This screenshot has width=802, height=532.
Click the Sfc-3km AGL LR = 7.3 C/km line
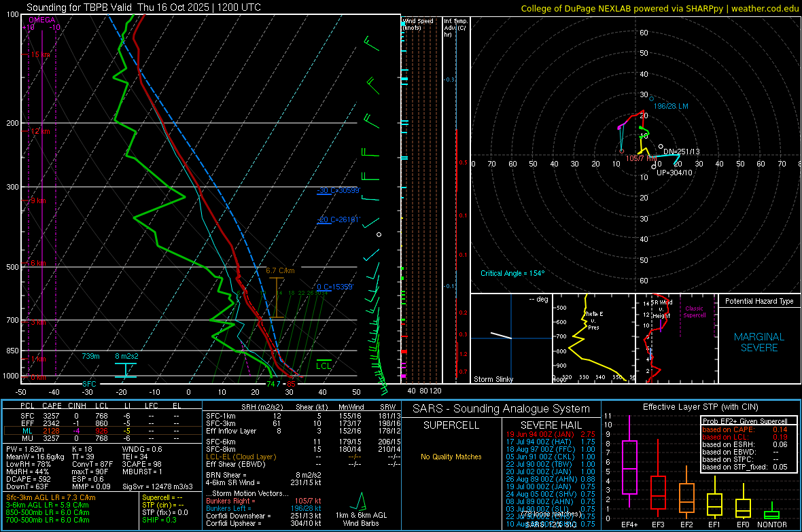pos(51,497)
